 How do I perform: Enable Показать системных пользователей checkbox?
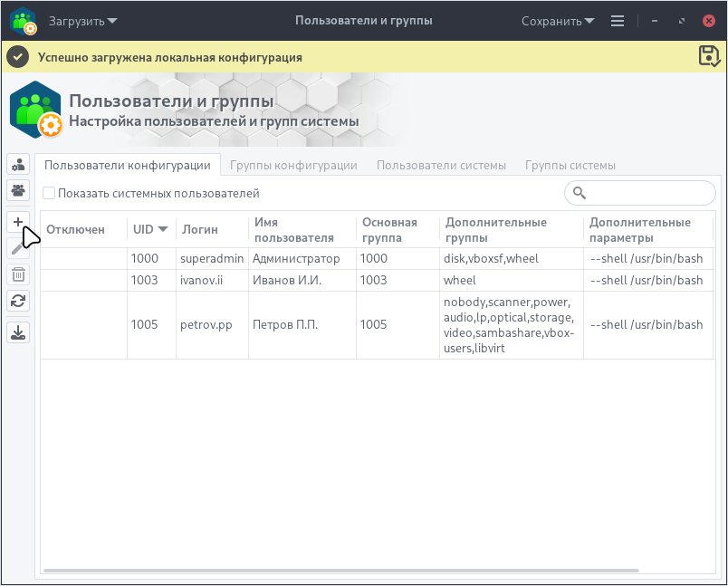(50, 193)
